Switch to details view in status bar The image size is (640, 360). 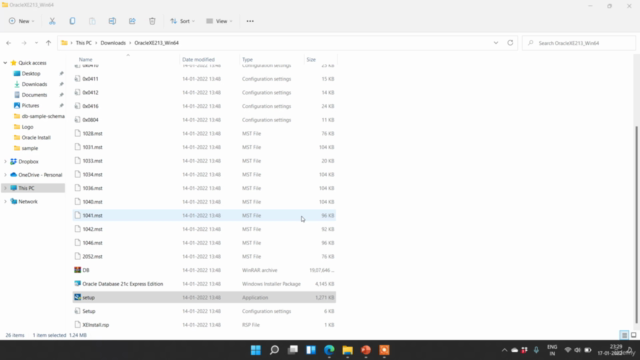(624, 335)
